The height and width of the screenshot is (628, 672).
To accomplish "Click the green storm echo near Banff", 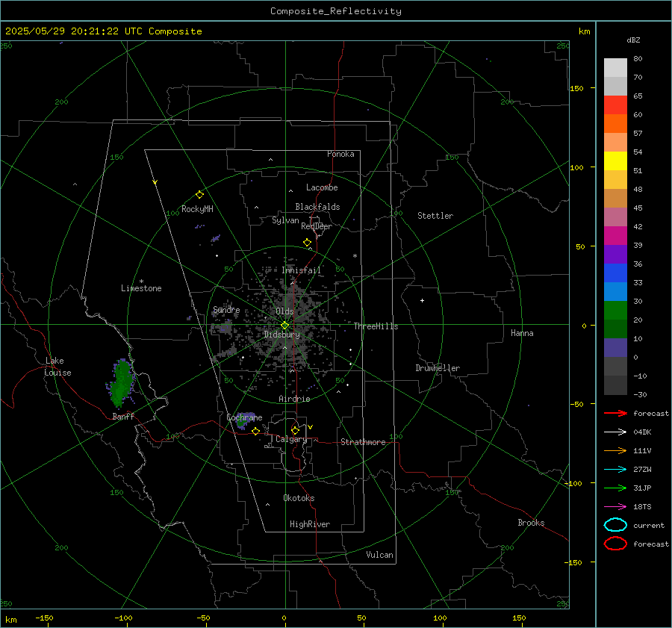I will coord(121,383).
